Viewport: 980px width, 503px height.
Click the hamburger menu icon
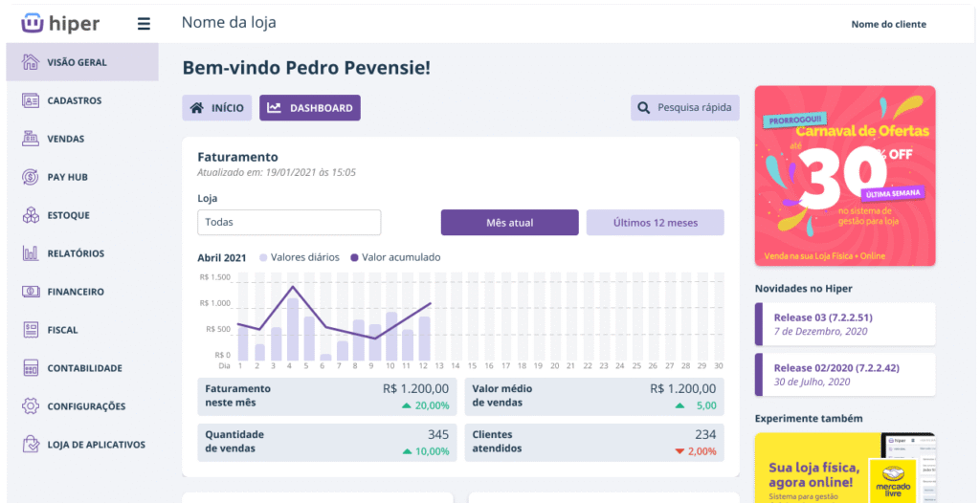tap(144, 24)
